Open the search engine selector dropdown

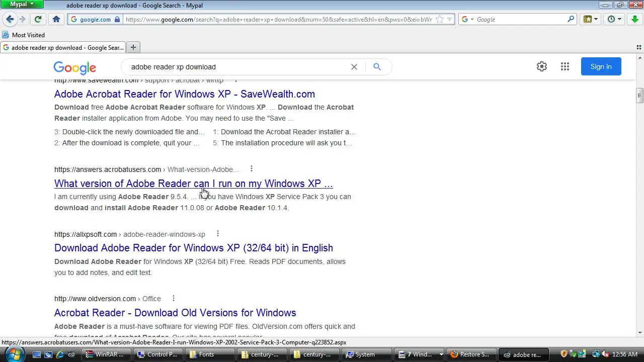pos(467,20)
